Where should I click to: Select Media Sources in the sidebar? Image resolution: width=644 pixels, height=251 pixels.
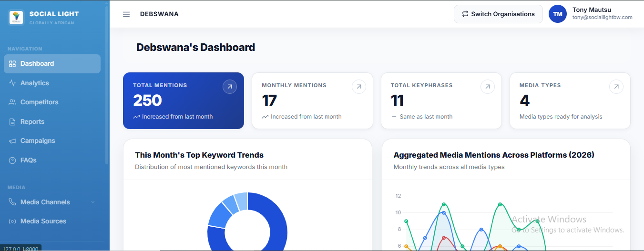[52, 221]
